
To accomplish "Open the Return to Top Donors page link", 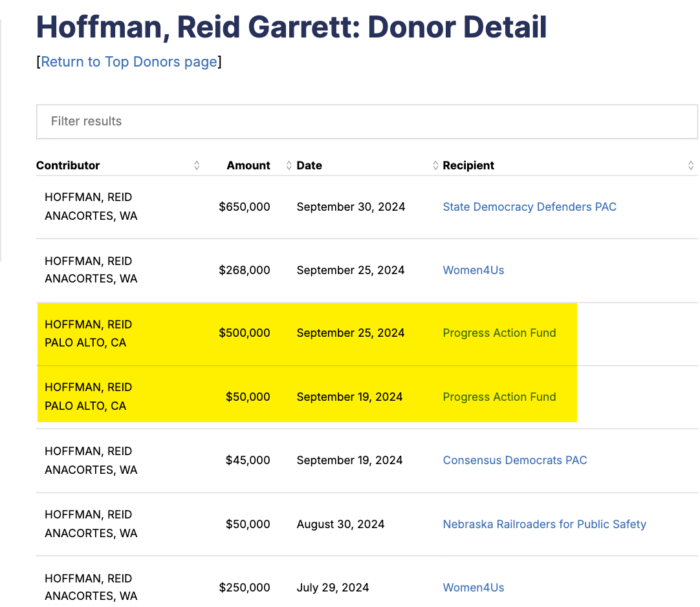I will (x=129, y=61).
